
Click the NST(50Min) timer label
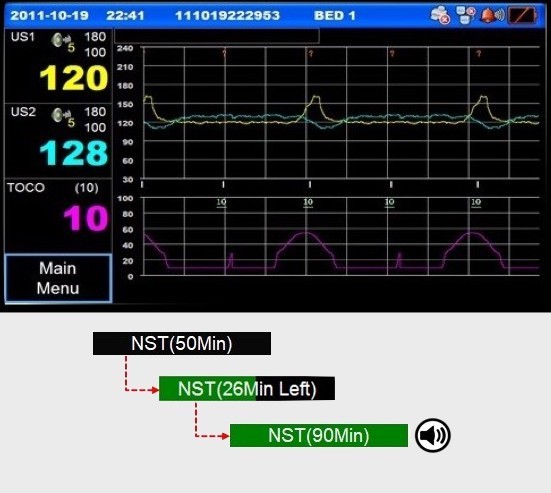(182, 343)
